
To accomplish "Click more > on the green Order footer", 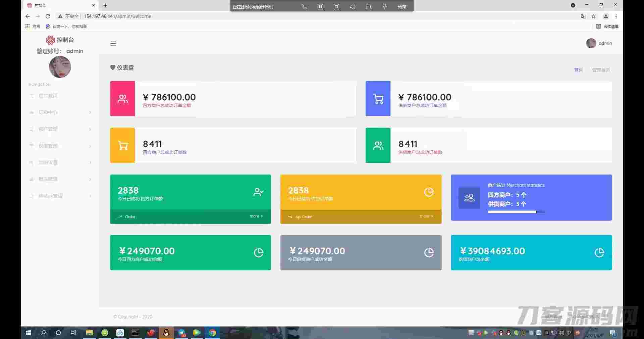I will tap(256, 216).
